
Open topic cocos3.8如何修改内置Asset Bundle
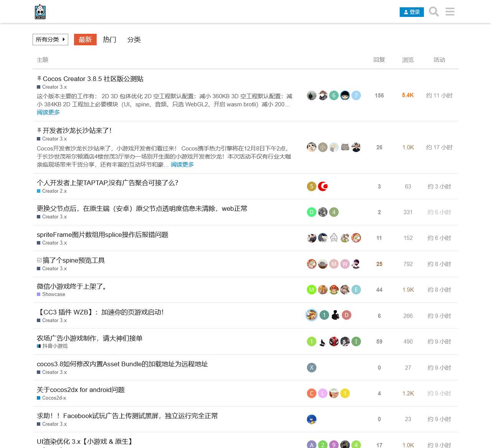pyautogui.click(x=122, y=364)
